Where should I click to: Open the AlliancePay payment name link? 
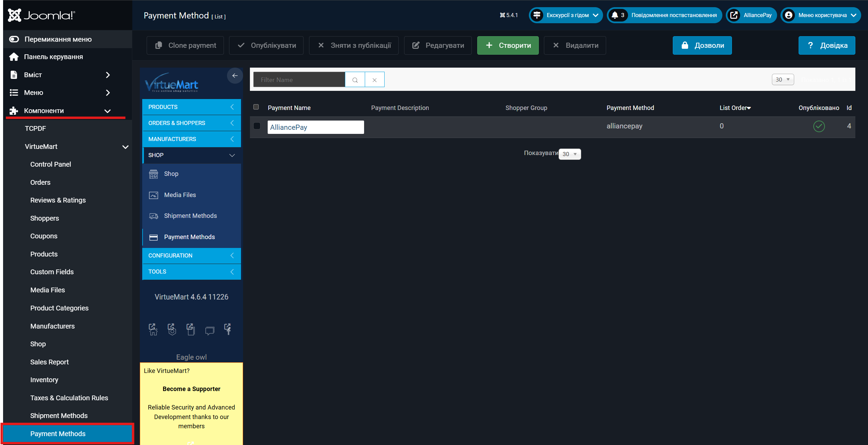pyautogui.click(x=289, y=127)
